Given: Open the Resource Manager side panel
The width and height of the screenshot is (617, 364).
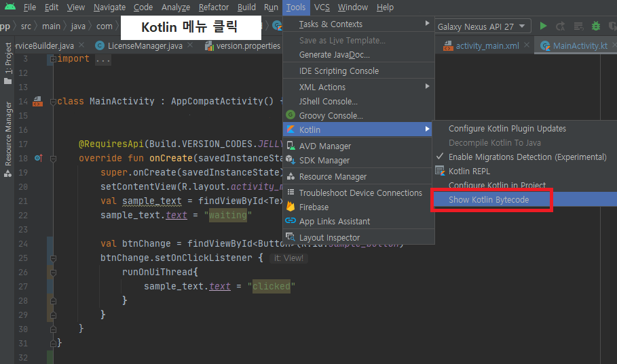Looking at the screenshot, I should (7, 140).
